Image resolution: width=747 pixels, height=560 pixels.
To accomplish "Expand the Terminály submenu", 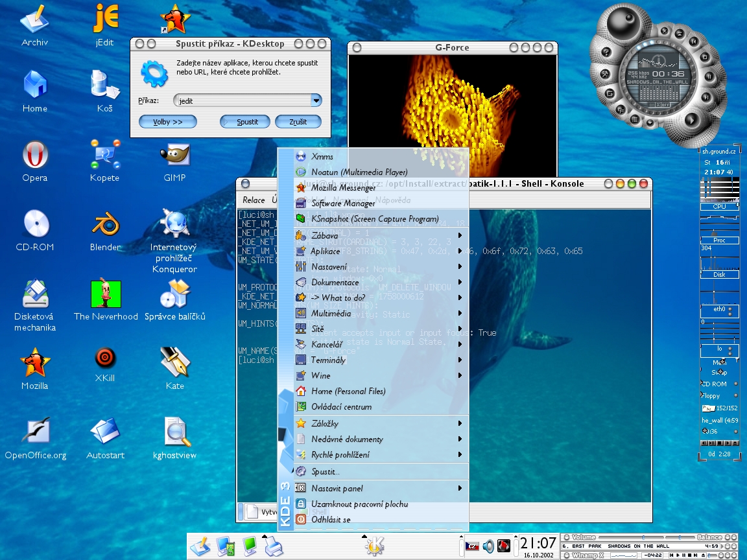I will (x=381, y=360).
